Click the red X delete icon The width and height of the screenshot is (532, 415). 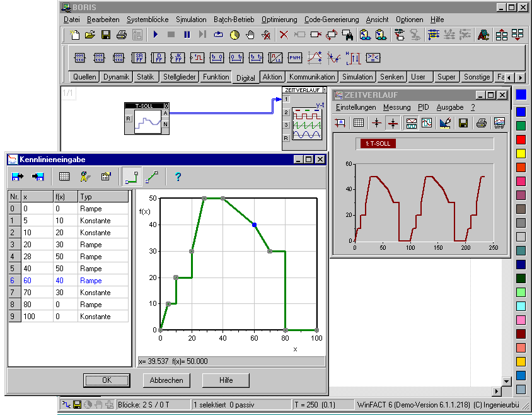(x=284, y=35)
